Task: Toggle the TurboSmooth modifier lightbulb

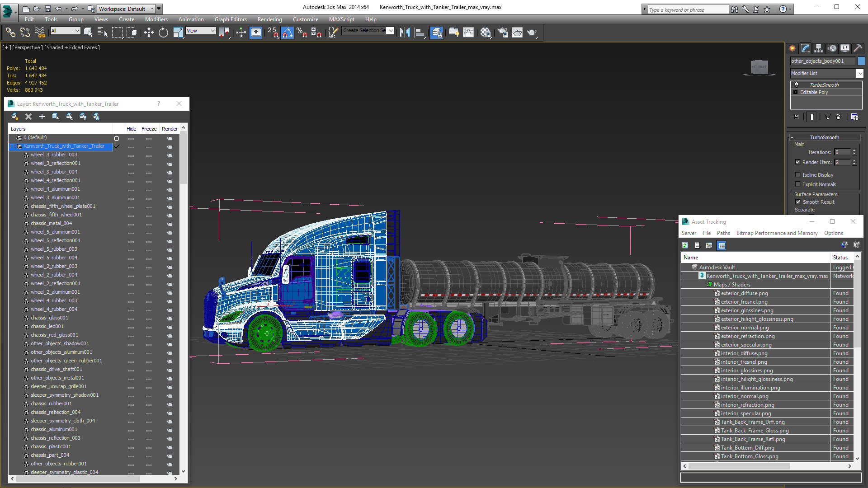Action: [x=797, y=84]
